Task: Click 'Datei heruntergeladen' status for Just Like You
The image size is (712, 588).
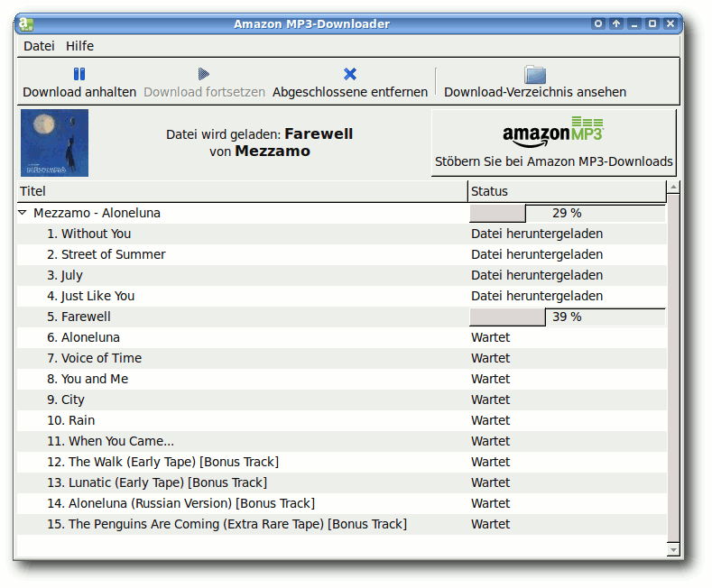Action: point(537,296)
